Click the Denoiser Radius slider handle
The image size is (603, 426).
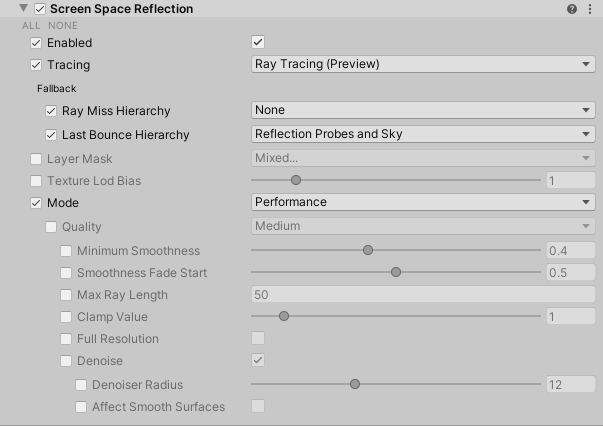tap(355, 384)
